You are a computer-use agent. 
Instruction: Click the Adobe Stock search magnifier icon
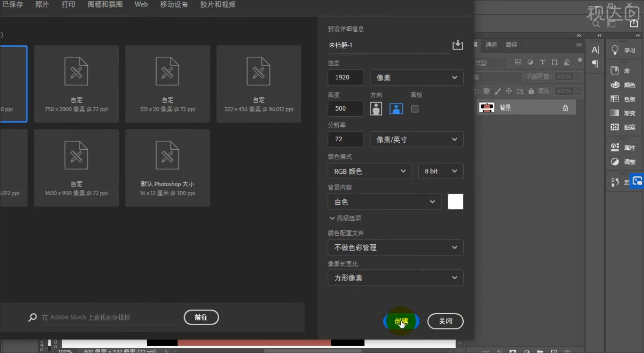pos(33,318)
